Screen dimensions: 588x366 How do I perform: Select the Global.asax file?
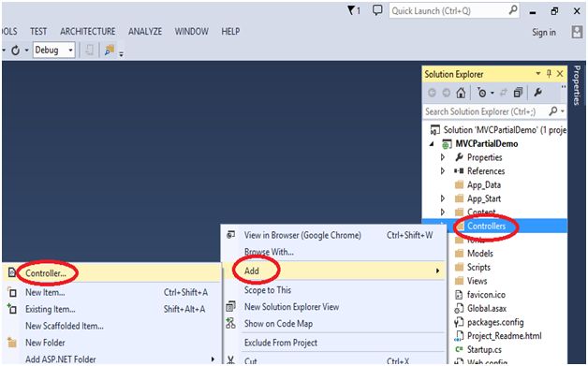coord(487,309)
